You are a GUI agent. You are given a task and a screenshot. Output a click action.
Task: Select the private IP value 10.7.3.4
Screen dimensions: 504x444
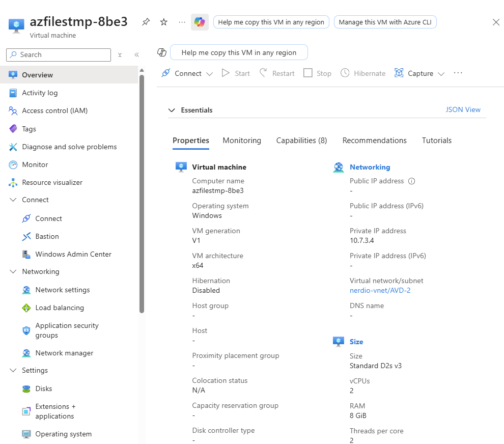click(x=361, y=240)
